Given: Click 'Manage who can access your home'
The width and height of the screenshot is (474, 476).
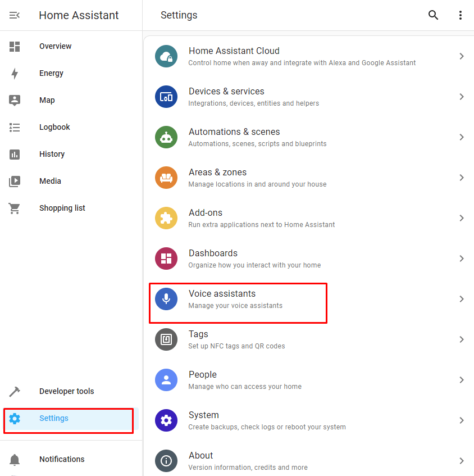Looking at the screenshot, I should (245, 387).
